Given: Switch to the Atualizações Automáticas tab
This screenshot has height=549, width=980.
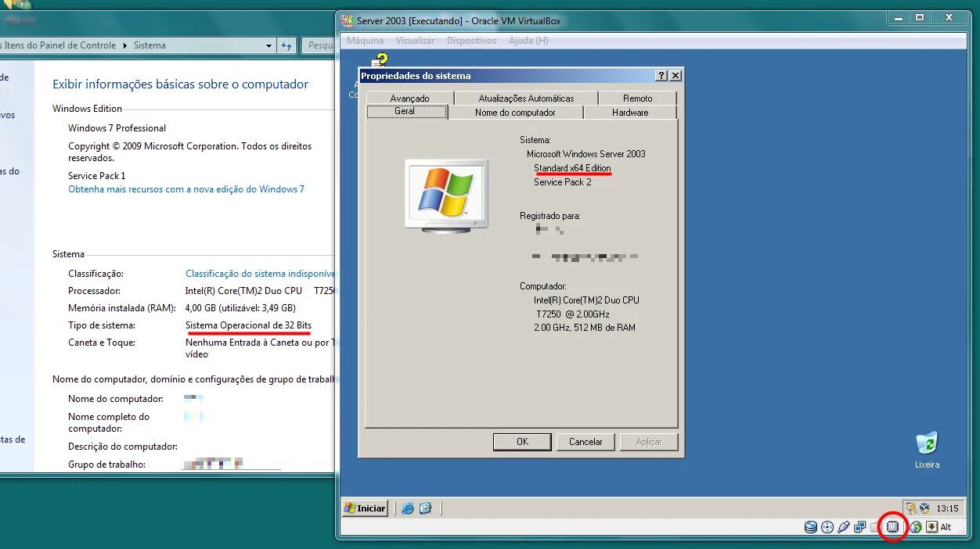Looking at the screenshot, I should pos(526,99).
